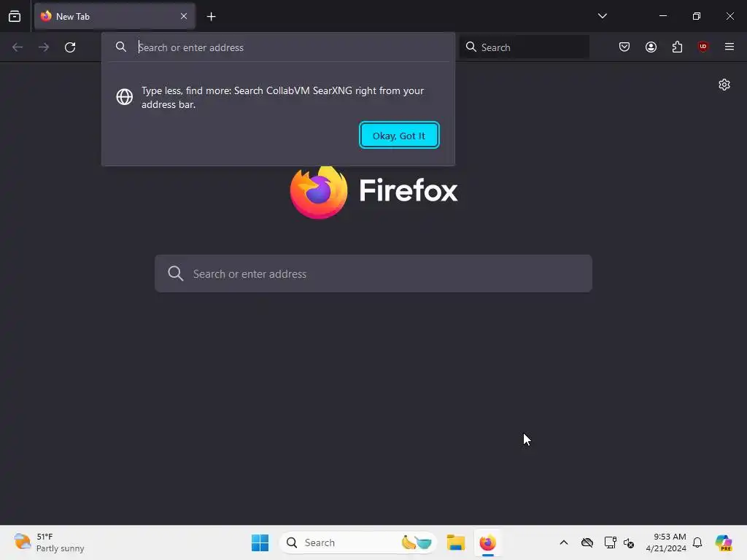Open a new tab with plus button

pyautogui.click(x=211, y=17)
